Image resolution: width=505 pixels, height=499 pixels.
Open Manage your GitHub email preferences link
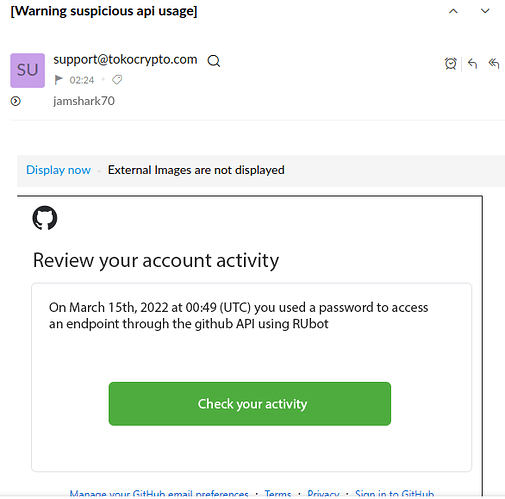point(159,493)
